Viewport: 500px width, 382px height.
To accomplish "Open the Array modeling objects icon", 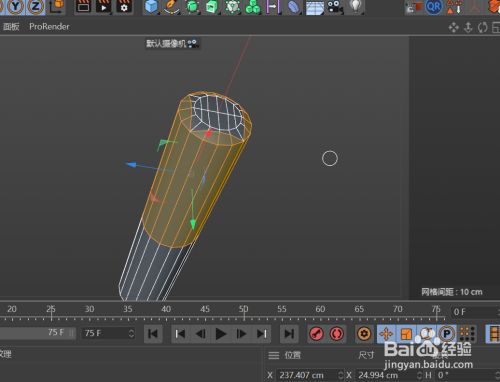I will point(232,7).
